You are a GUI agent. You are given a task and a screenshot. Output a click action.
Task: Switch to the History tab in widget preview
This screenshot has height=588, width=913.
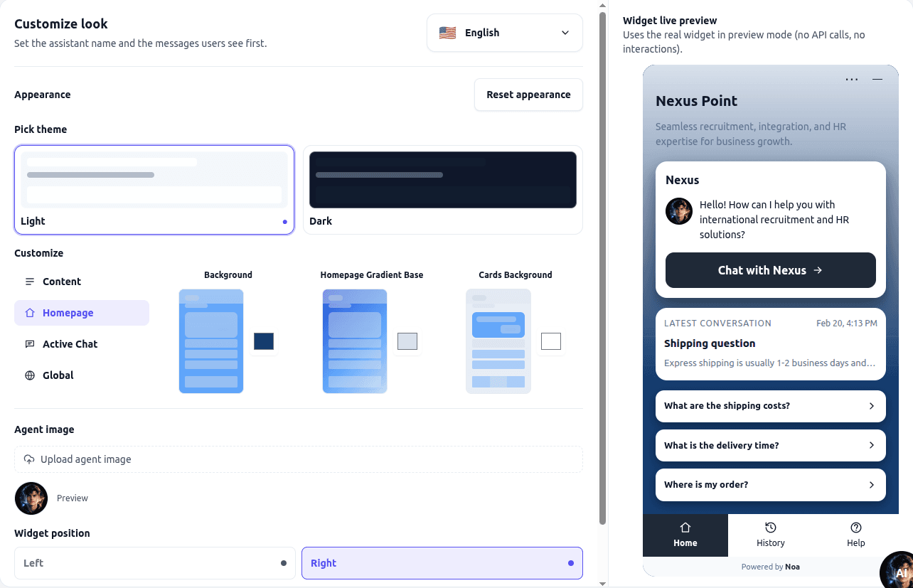(770, 535)
